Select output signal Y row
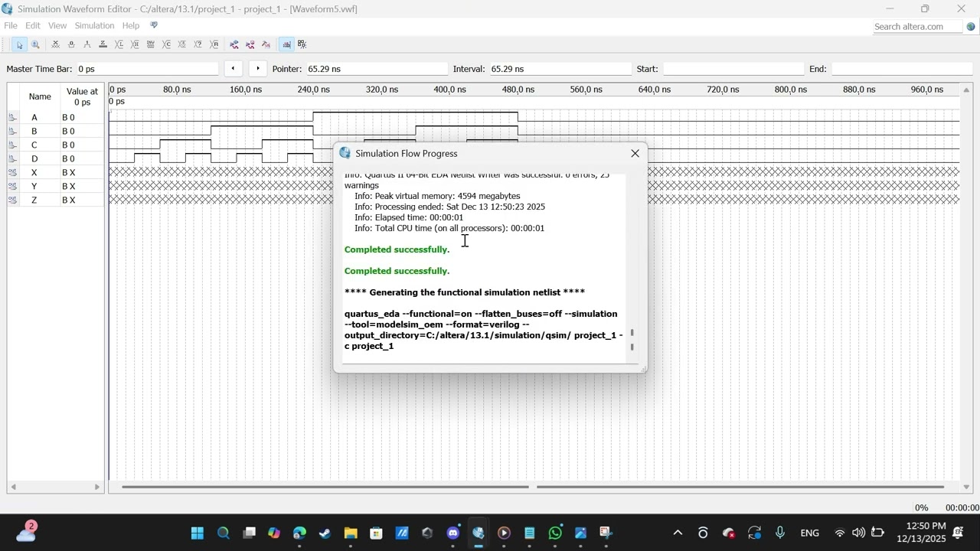The image size is (980, 551). [x=55, y=186]
